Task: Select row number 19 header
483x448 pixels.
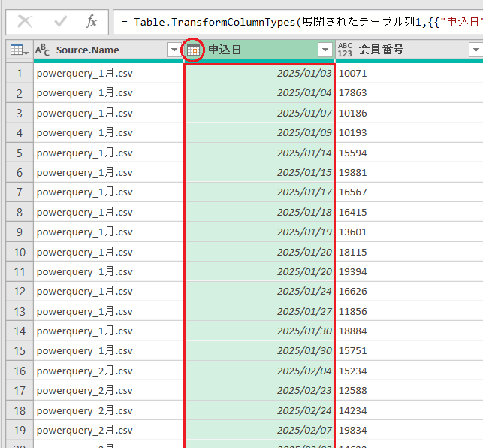Action: click(20, 430)
